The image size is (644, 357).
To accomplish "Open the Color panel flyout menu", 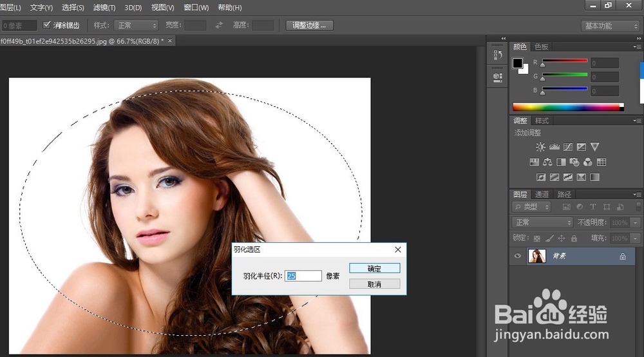I will pyautogui.click(x=637, y=47).
